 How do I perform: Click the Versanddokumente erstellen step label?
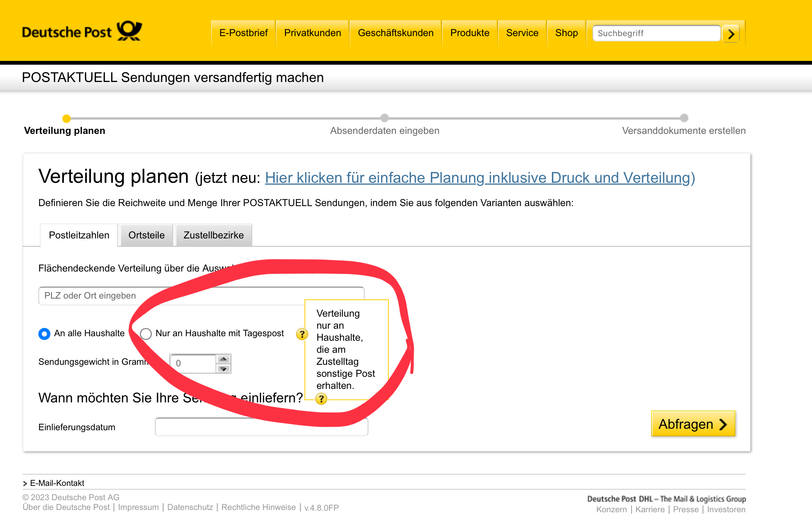[x=684, y=131]
